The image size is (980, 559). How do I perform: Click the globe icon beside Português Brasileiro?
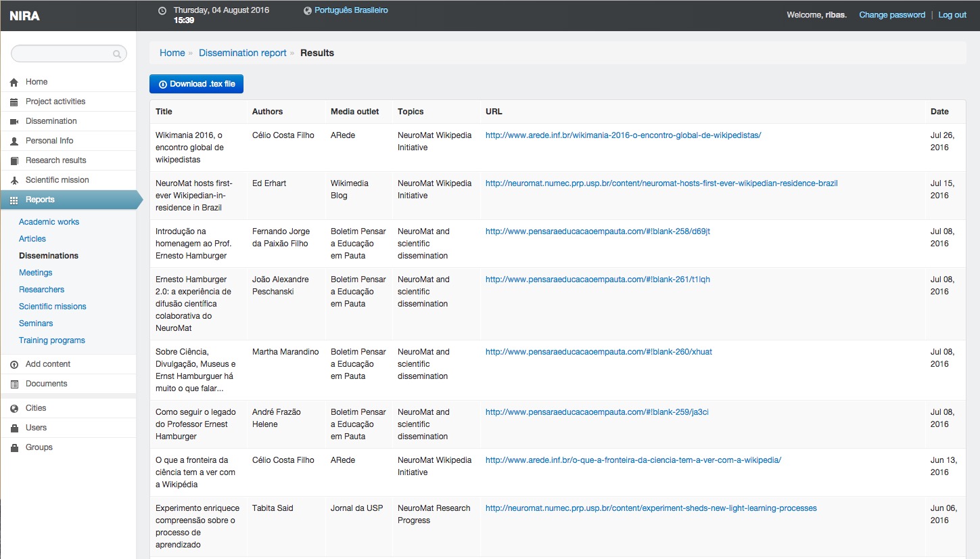click(x=308, y=11)
